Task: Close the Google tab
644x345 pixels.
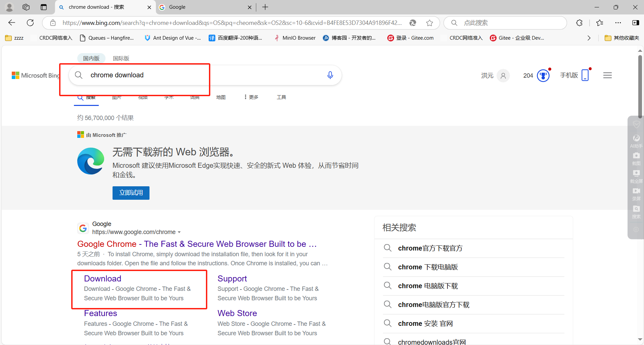Action: click(249, 7)
